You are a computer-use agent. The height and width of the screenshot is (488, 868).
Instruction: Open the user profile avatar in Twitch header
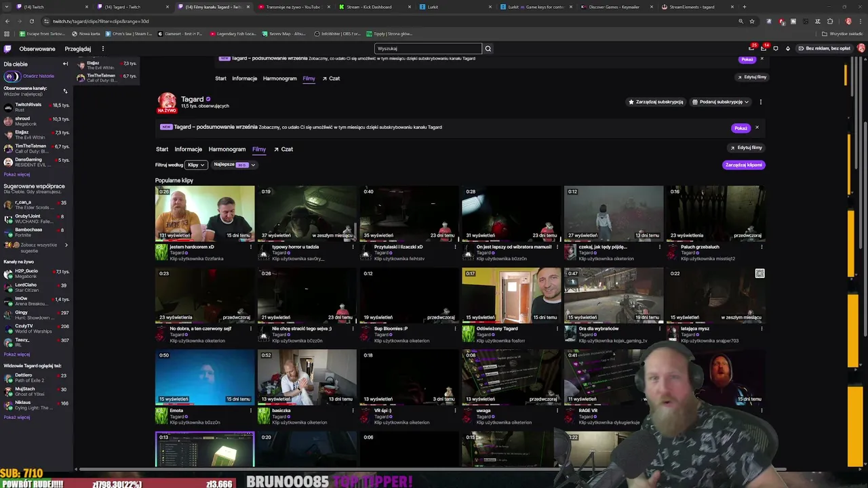click(x=861, y=48)
